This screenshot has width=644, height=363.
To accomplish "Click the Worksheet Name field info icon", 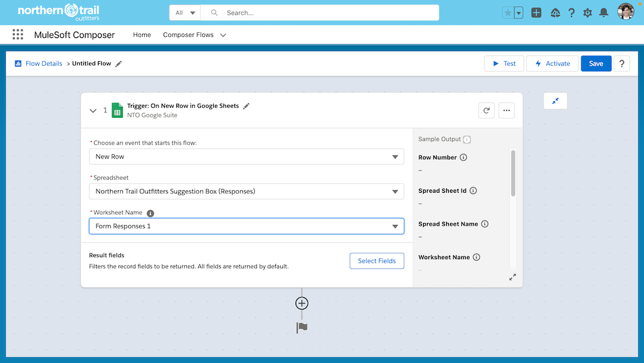I will (150, 213).
